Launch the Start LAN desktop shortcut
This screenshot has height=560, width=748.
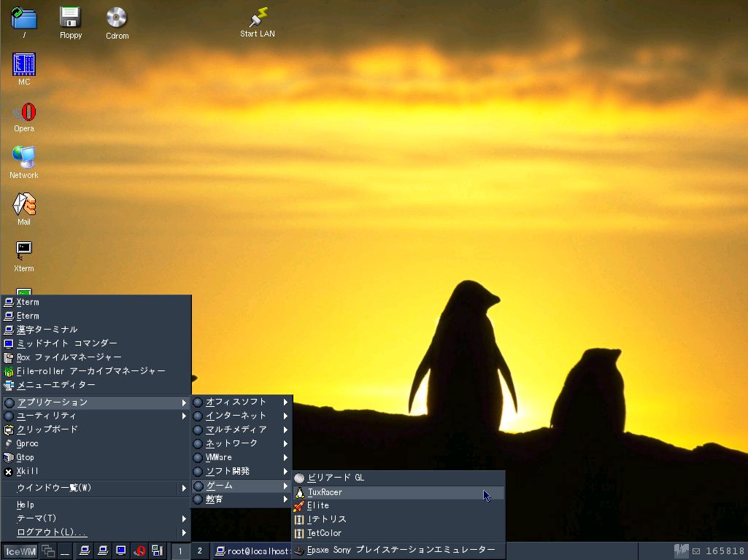[x=257, y=22]
